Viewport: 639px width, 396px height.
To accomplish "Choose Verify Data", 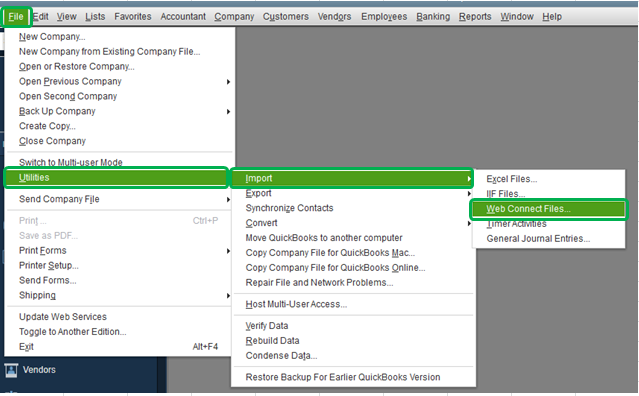I will coord(353,326).
